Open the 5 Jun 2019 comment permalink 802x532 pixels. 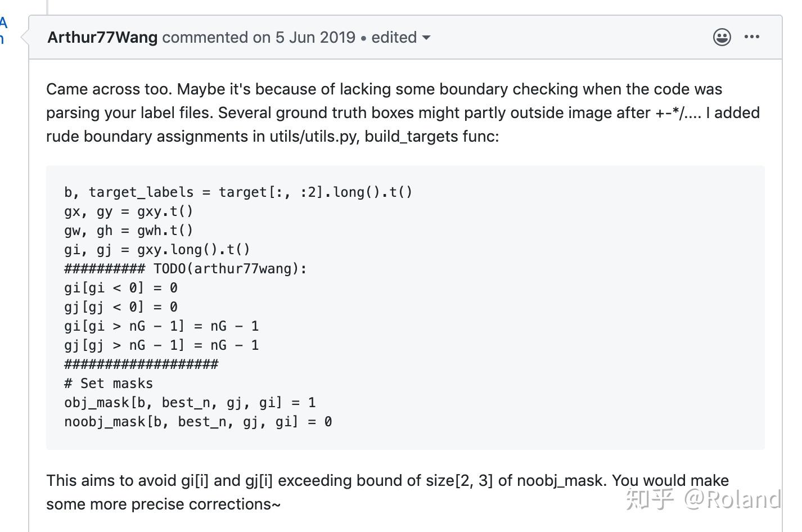(x=316, y=38)
